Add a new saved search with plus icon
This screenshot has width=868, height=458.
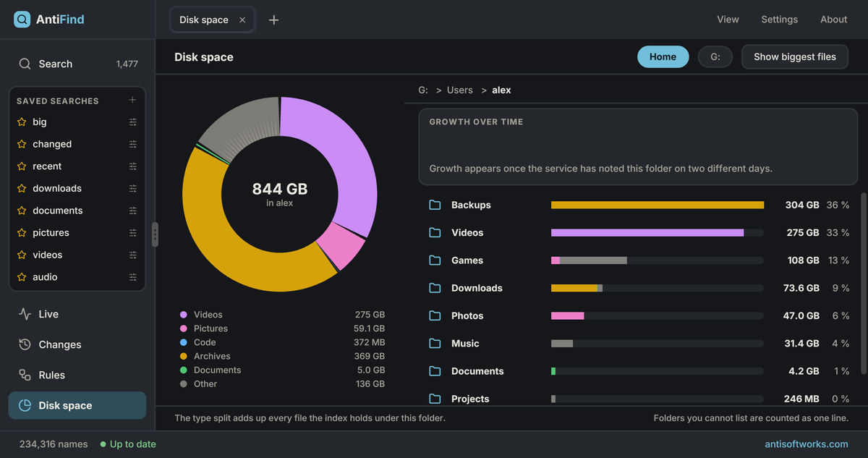click(132, 100)
